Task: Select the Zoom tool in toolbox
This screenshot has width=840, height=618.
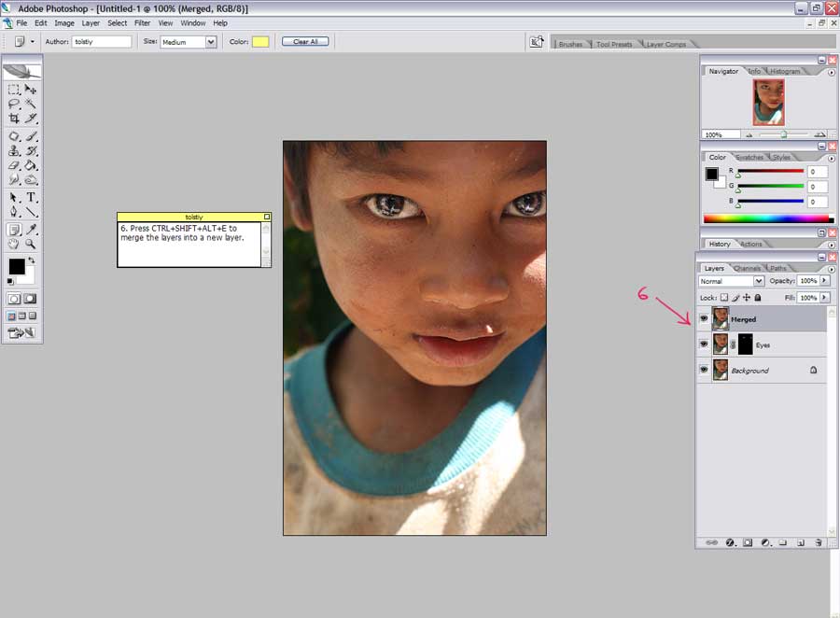Action: pyautogui.click(x=31, y=244)
